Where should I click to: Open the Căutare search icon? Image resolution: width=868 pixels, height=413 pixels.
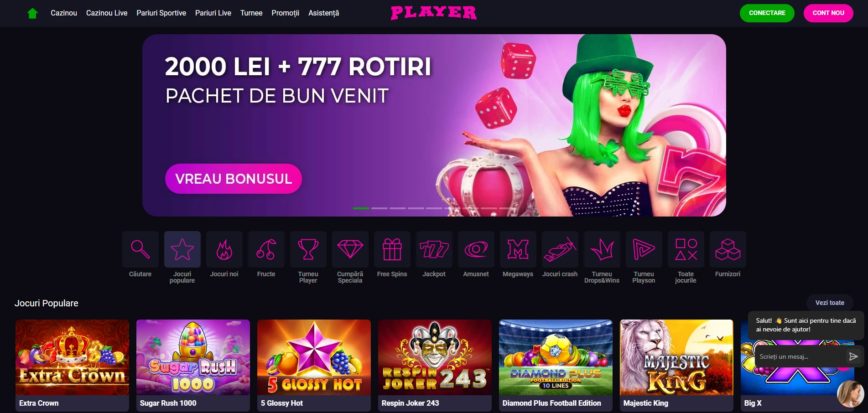coord(140,249)
